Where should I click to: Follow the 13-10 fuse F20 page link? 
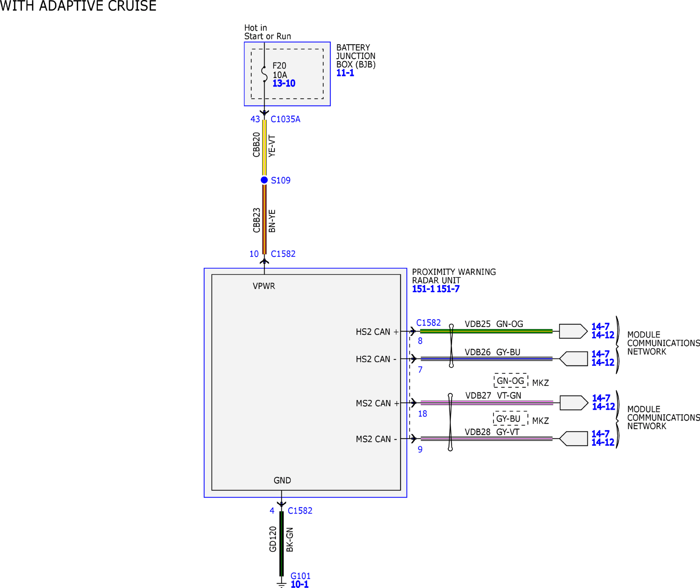coord(284,83)
